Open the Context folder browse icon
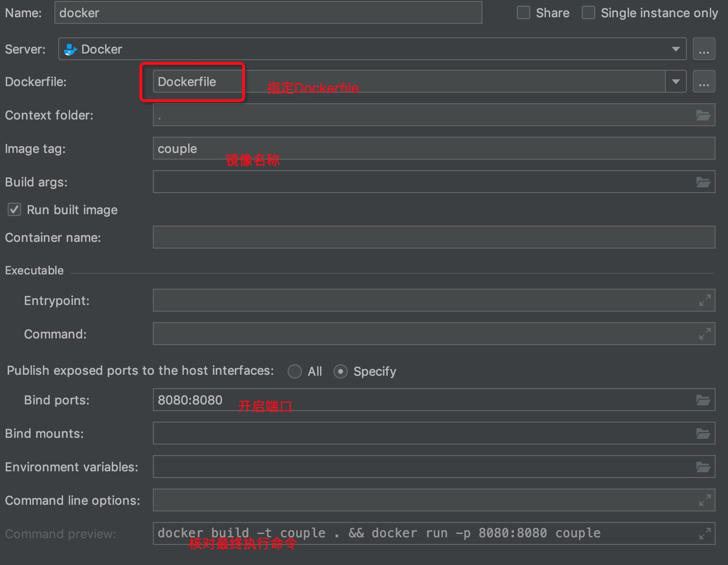 (x=703, y=115)
